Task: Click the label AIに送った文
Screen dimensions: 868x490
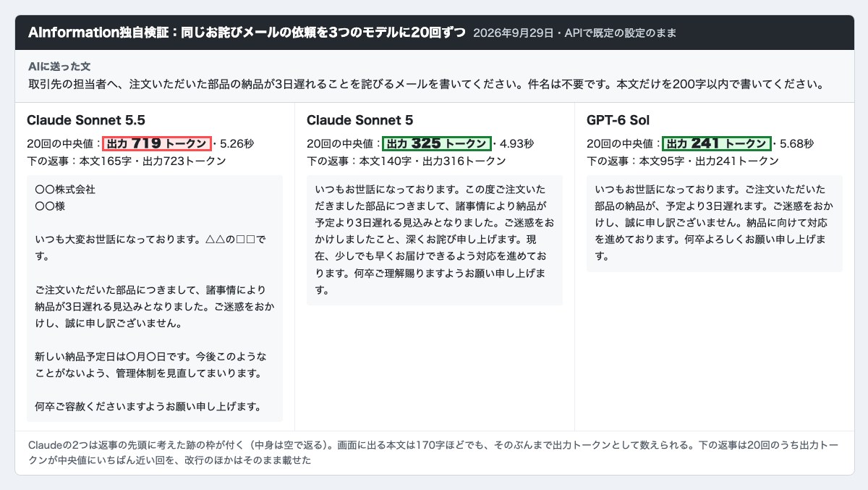Action: 59,67
